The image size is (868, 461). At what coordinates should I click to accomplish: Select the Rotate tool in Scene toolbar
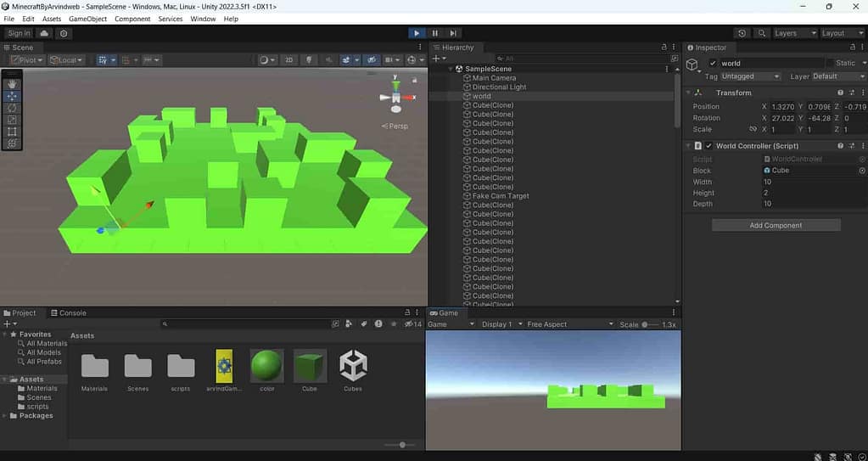click(12, 108)
